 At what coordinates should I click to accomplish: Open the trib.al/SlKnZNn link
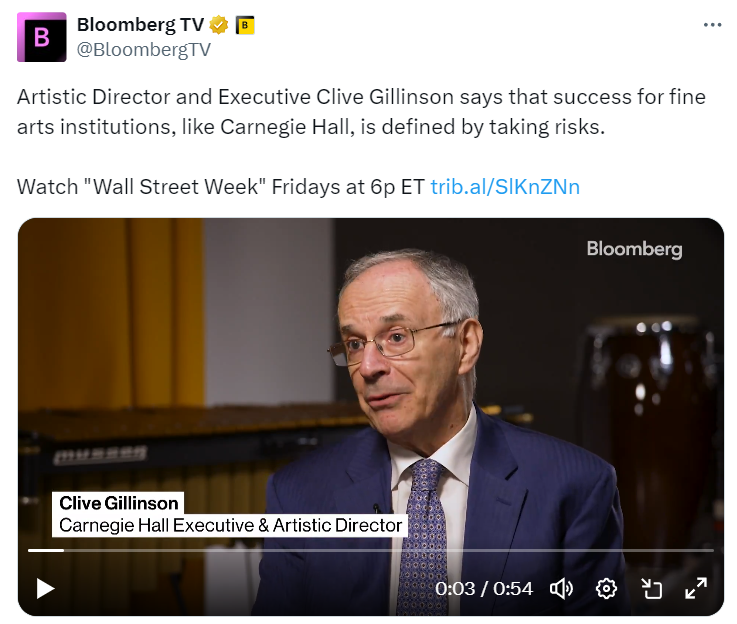(x=505, y=187)
